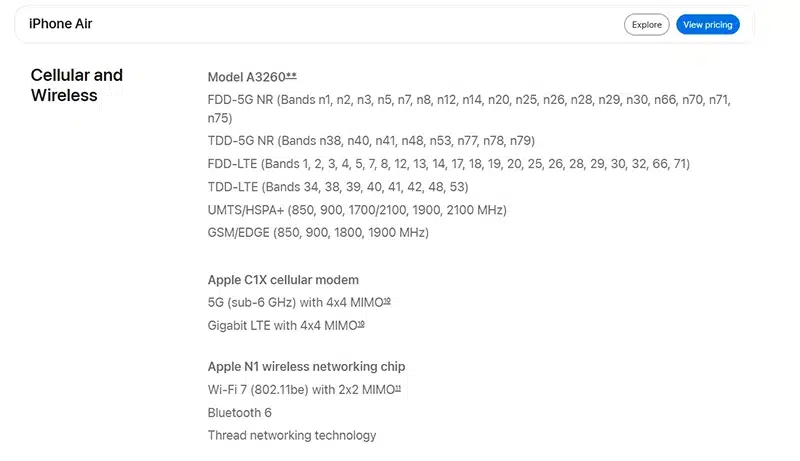
Task: Open View pricing for iPhone Air
Action: click(x=708, y=24)
